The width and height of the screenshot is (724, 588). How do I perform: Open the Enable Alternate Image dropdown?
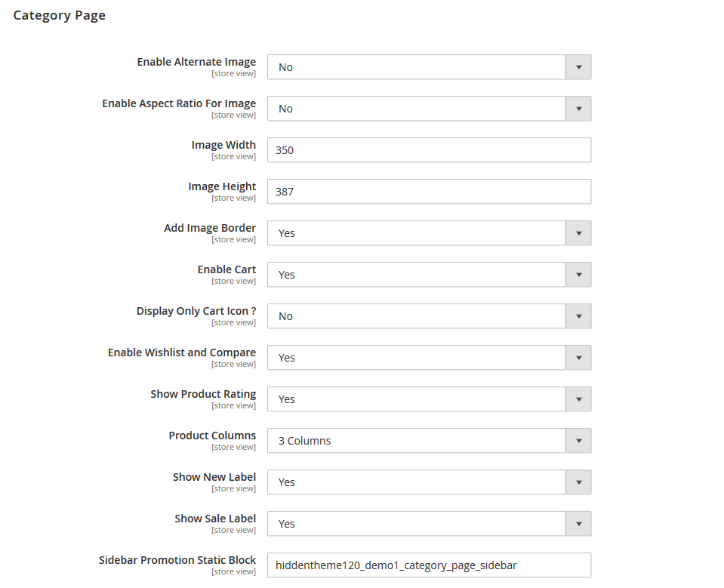tap(578, 66)
